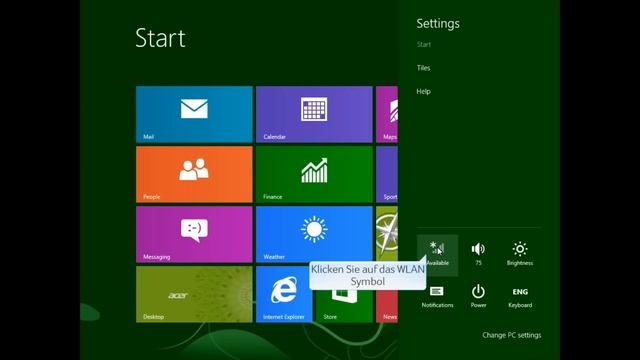Switch keyboard language ENG
The width and height of the screenshot is (640, 360).
coord(520,297)
